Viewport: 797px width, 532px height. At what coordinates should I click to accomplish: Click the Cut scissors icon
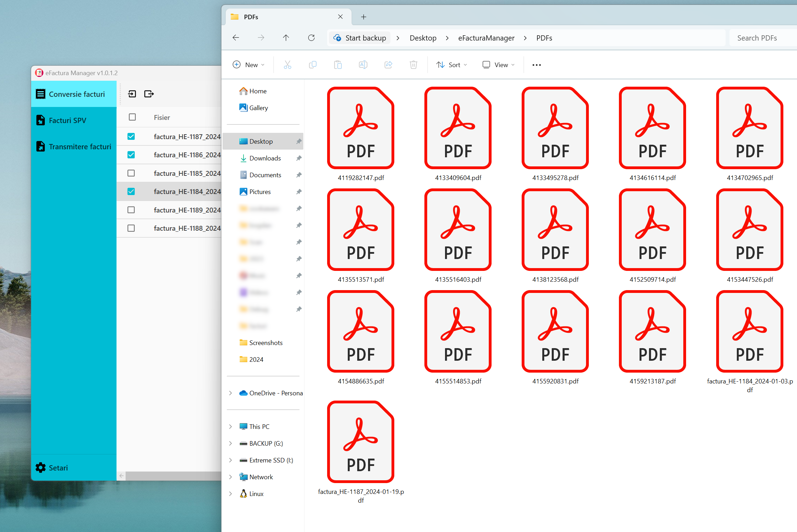tap(287, 65)
